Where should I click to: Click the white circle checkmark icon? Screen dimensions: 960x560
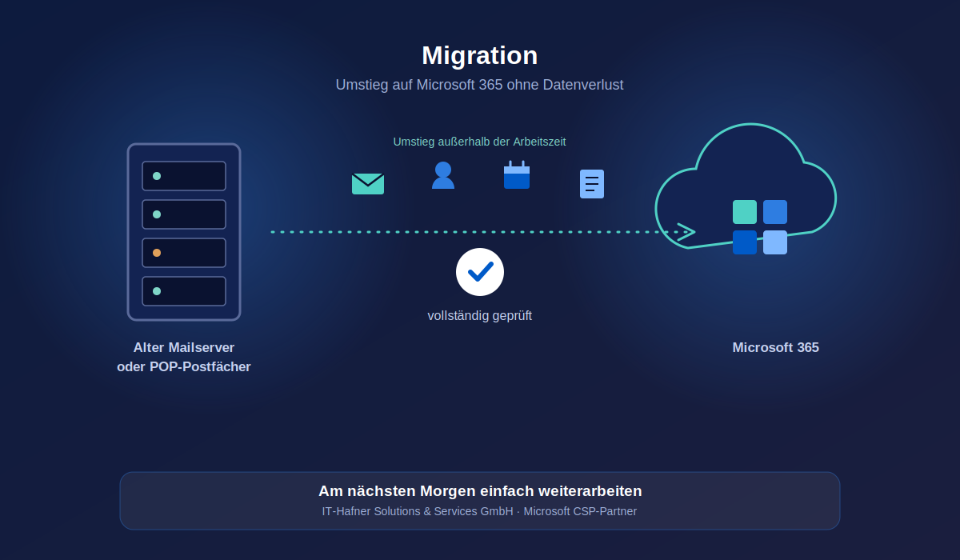pos(480,272)
